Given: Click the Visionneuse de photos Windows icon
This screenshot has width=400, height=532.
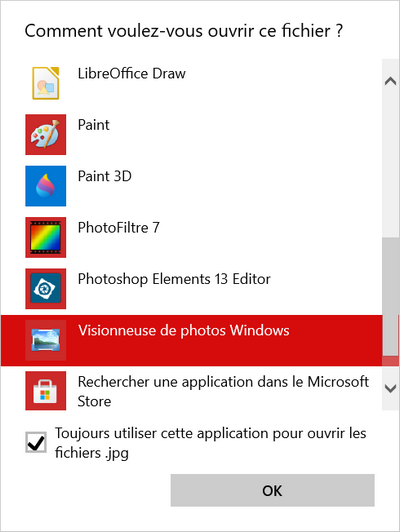Looking at the screenshot, I should coord(45,340).
